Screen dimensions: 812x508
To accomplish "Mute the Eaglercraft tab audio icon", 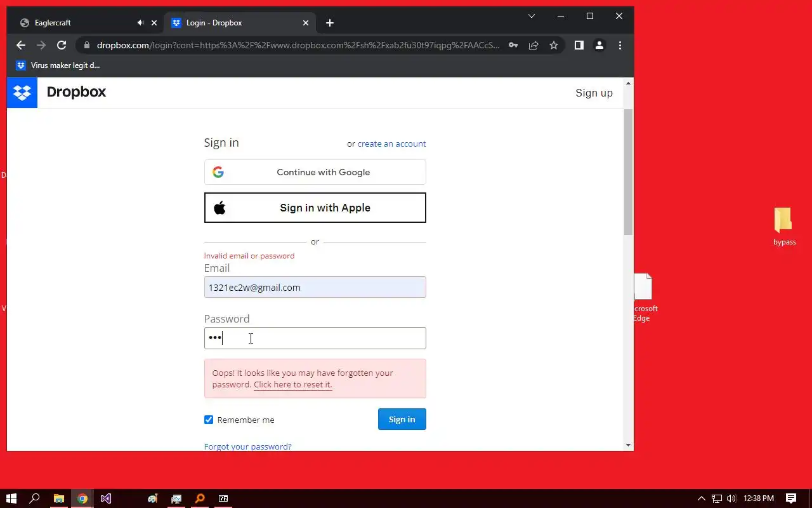I will click(140, 23).
